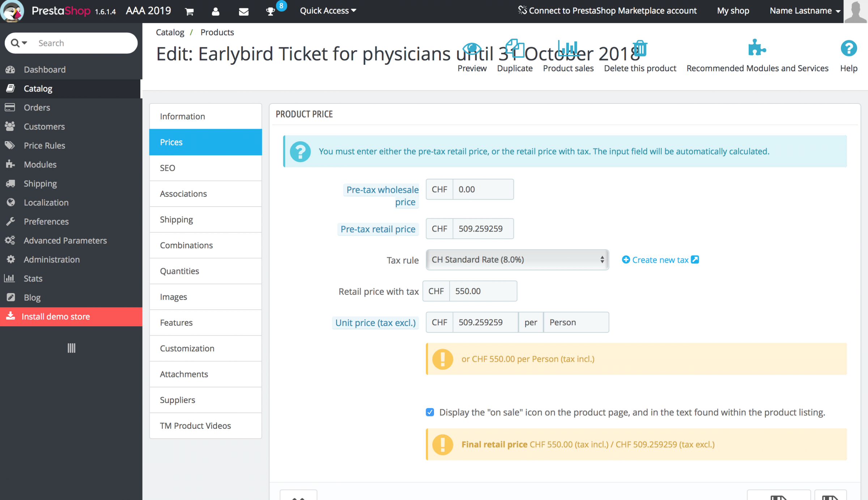Image resolution: width=868 pixels, height=500 pixels.
Task: Click the Delete this product trash icon
Action: click(640, 49)
